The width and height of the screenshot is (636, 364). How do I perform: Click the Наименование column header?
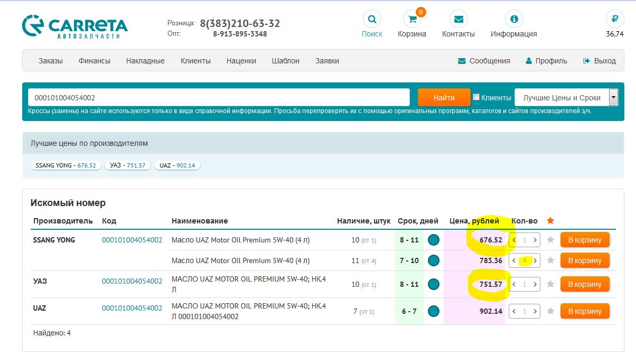pyautogui.click(x=200, y=221)
